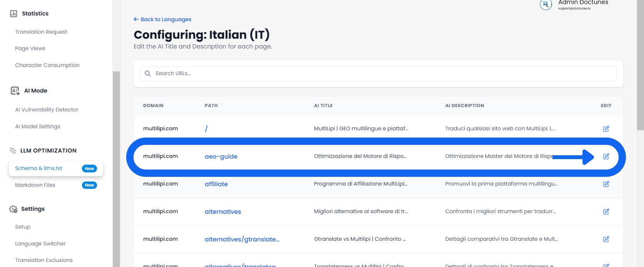The width and height of the screenshot is (644, 267).
Task: Click the Admin Doctunes avatar icon
Action: 546,4
